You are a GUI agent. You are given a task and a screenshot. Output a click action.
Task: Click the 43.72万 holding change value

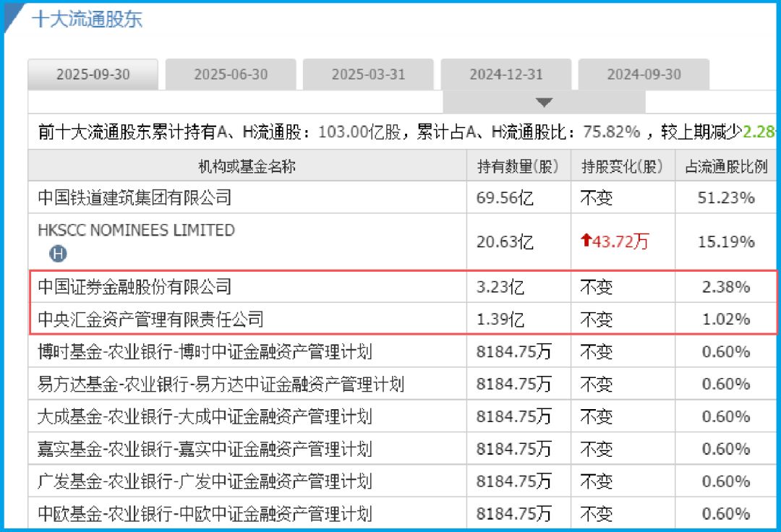[x=620, y=241]
